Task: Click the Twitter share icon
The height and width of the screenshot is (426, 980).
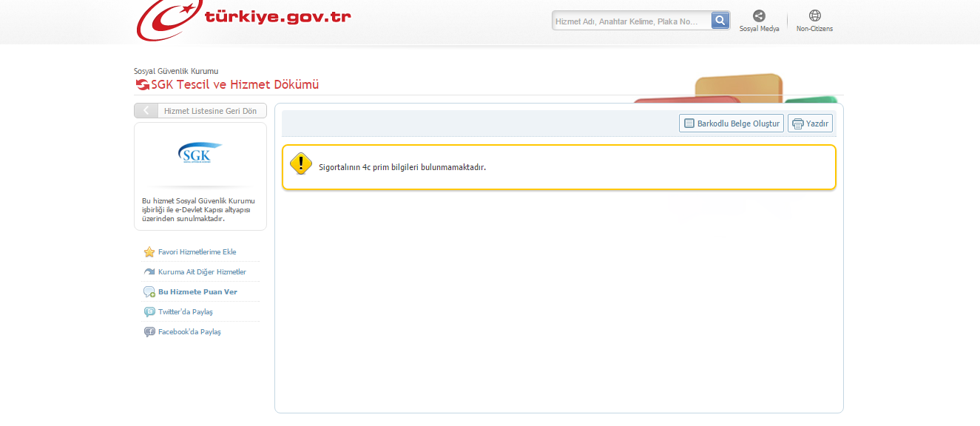Action: (x=149, y=312)
